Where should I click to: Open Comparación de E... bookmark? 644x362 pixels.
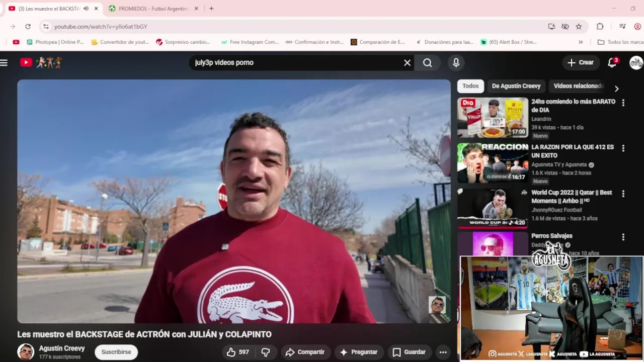click(378, 42)
